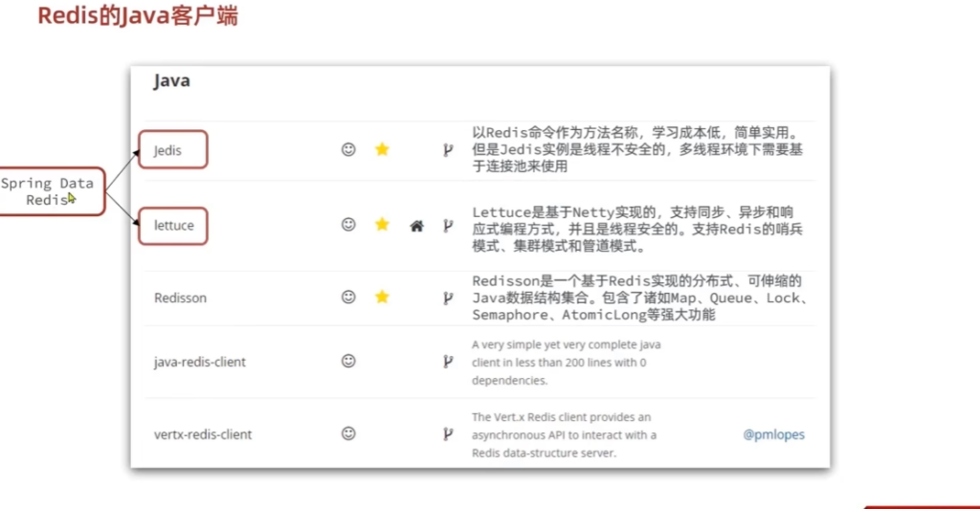Click the smiley icon in Redisson row
Viewport: 980px width, 509px height.
(348, 298)
